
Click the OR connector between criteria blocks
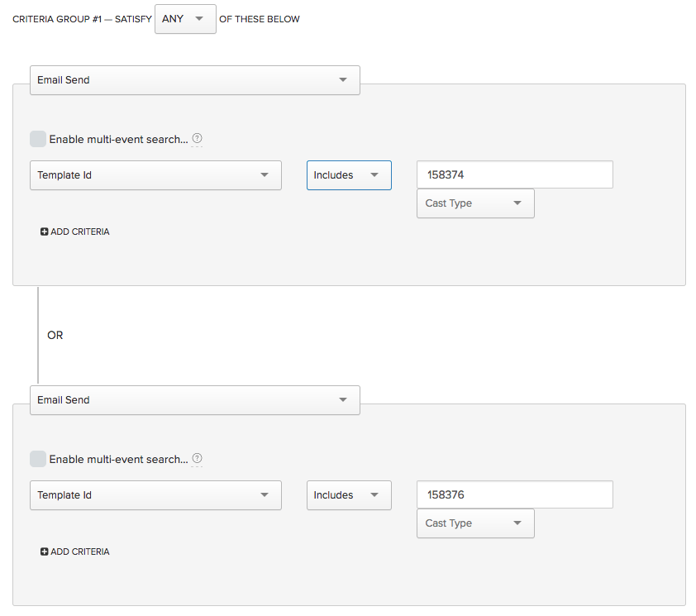point(55,335)
